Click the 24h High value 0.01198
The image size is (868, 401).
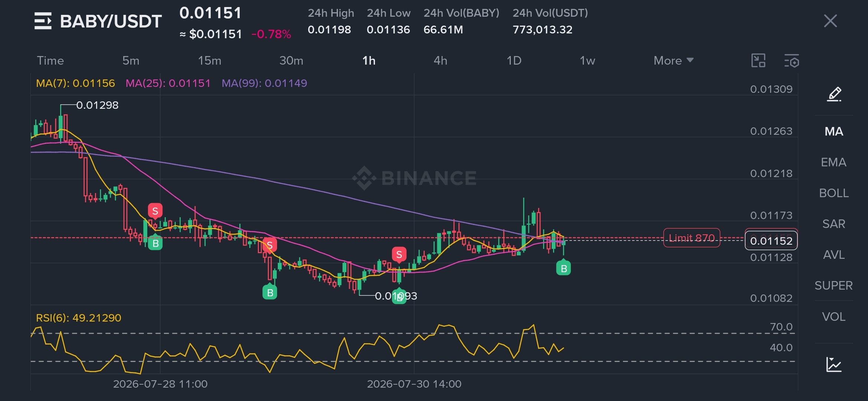(329, 30)
